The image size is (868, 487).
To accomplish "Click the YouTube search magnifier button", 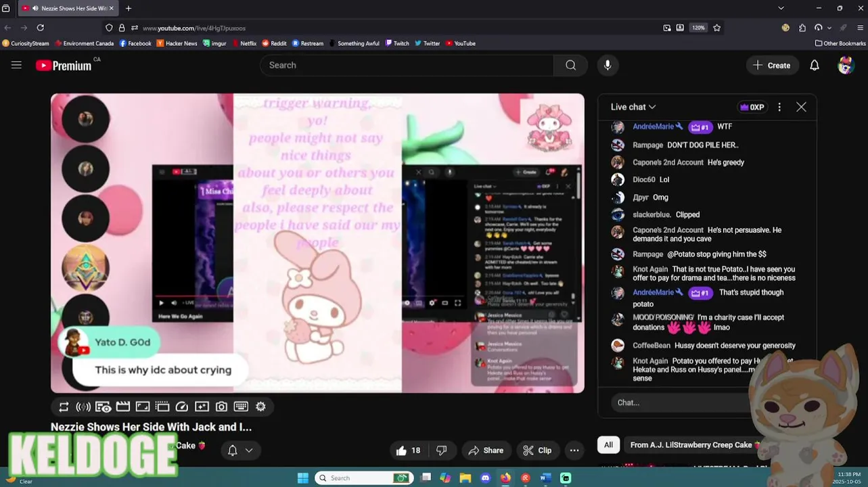I will (x=570, y=65).
